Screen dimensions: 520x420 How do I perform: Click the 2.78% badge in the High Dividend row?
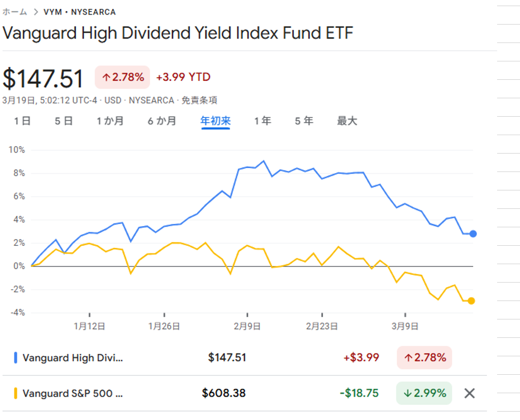(x=424, y=358)
